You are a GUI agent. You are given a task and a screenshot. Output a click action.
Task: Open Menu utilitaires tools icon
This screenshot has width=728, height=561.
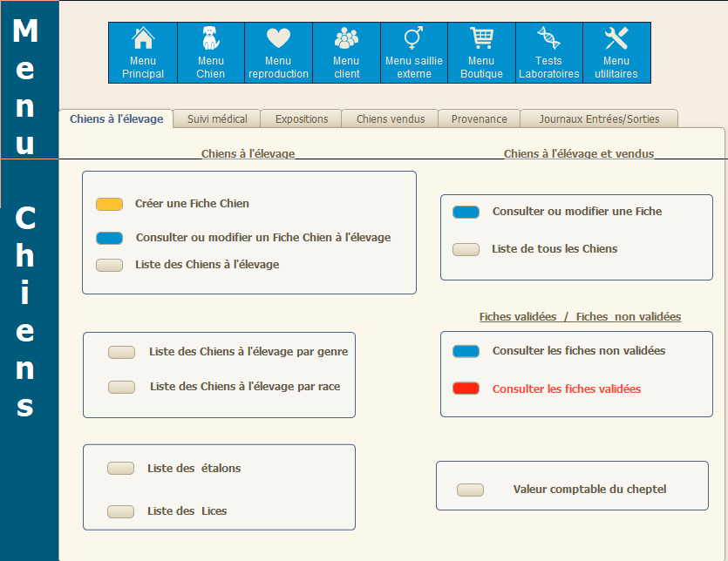(616, 39)
